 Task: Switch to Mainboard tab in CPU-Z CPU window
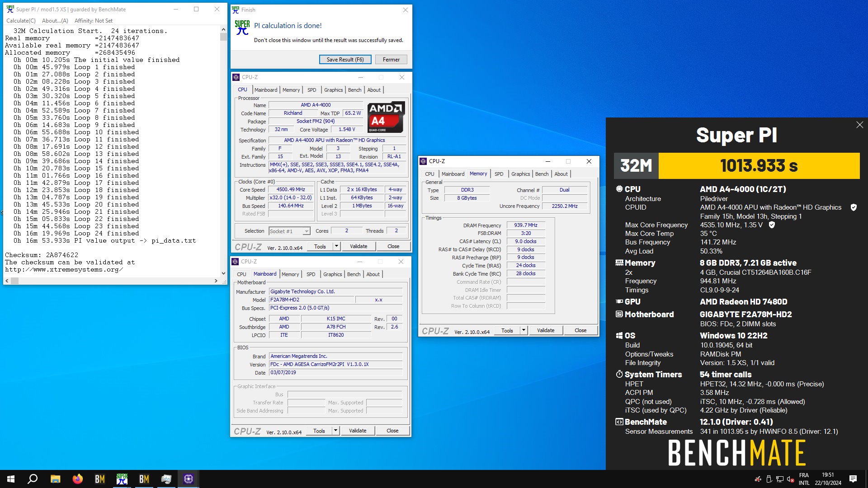(x=266, y=90)
